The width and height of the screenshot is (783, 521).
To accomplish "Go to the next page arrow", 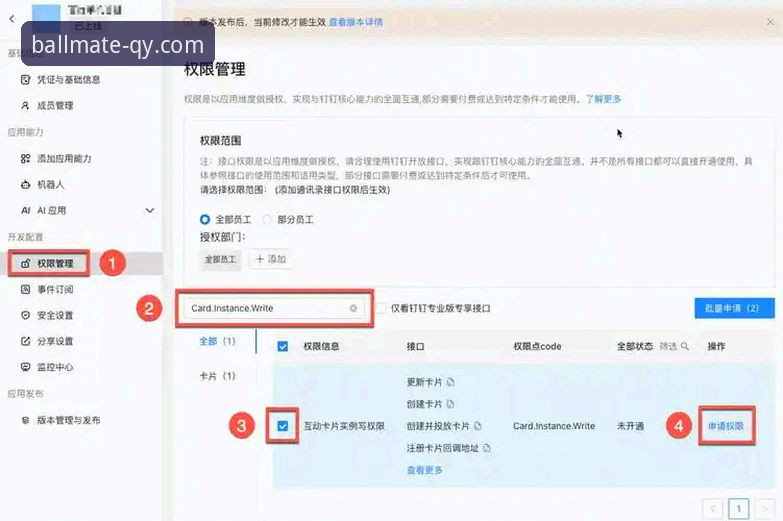I will (x=765, y=509).
